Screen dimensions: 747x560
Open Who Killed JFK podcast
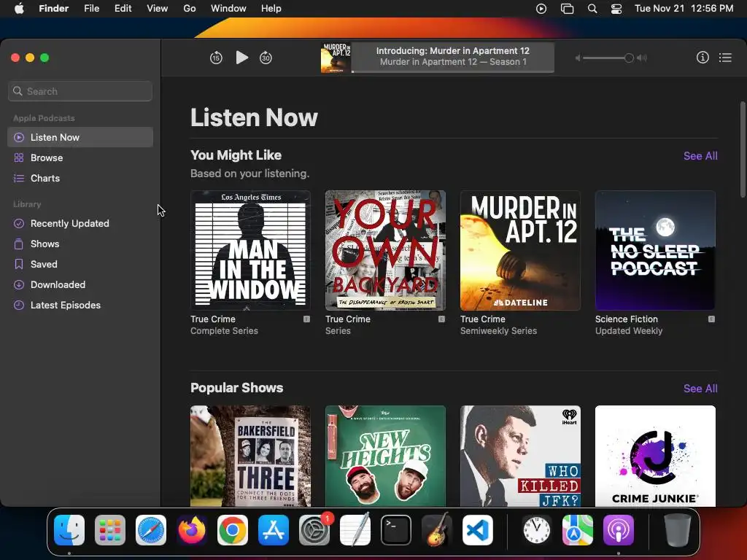(520, 456)
